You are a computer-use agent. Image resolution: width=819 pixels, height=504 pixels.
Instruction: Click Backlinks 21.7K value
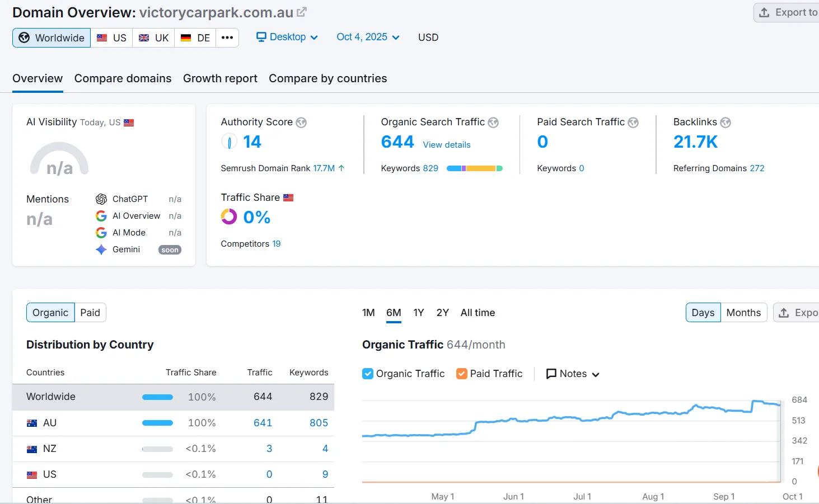click(695, 142)
